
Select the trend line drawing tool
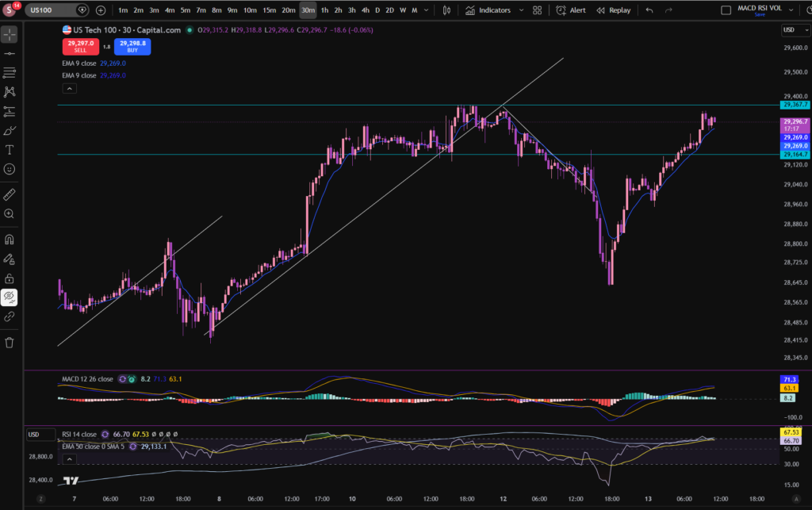pyautogui.click(x=10, y=54)
